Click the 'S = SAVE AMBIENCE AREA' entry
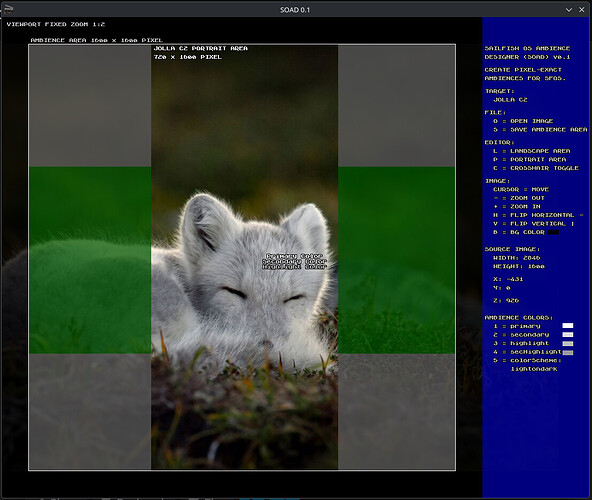 [540, 130]
